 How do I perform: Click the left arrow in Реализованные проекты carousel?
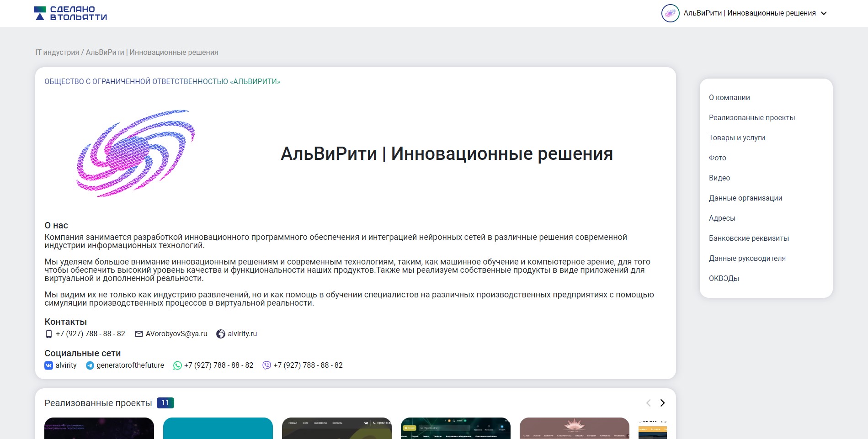pyautogui.click(x=648, y=403)
